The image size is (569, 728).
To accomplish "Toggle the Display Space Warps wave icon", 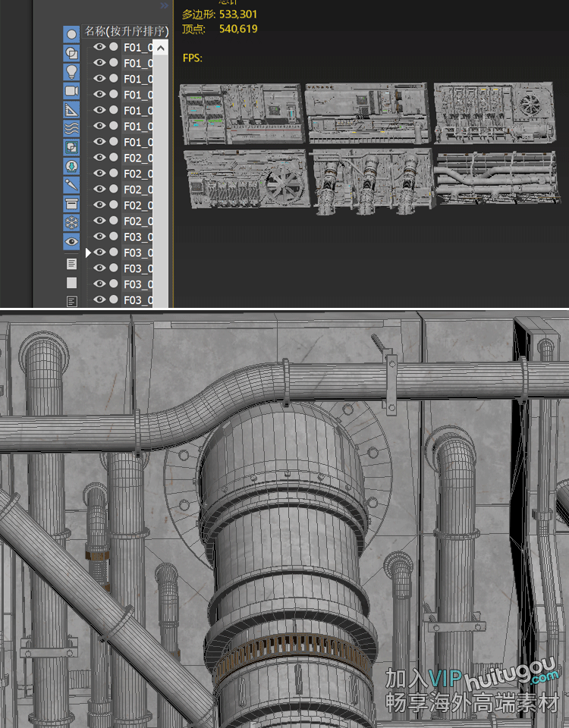I will 71,128.
